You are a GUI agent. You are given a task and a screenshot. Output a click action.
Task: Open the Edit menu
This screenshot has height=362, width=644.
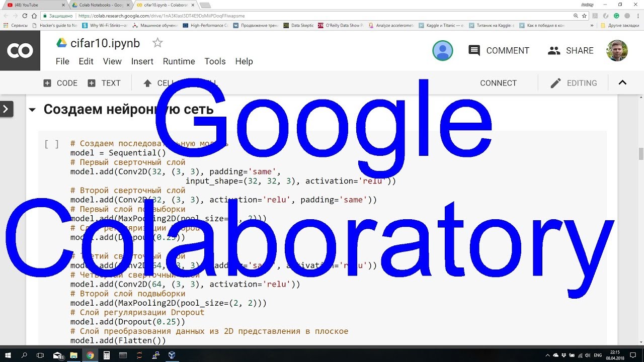[x=86, y=61]
